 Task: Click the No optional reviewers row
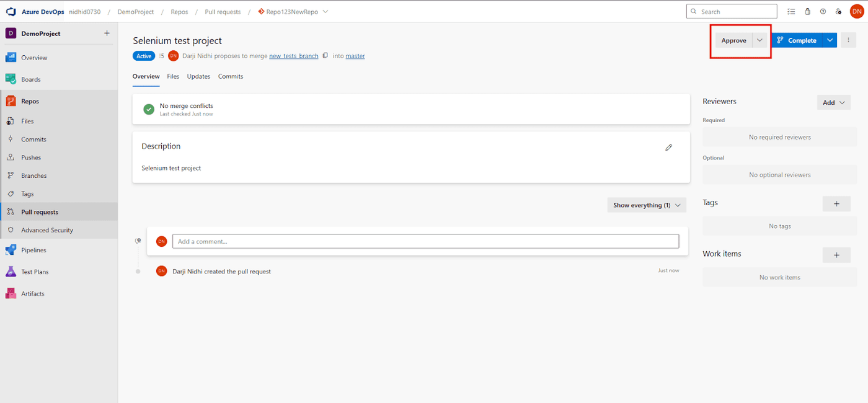click(x=779, y=175)
